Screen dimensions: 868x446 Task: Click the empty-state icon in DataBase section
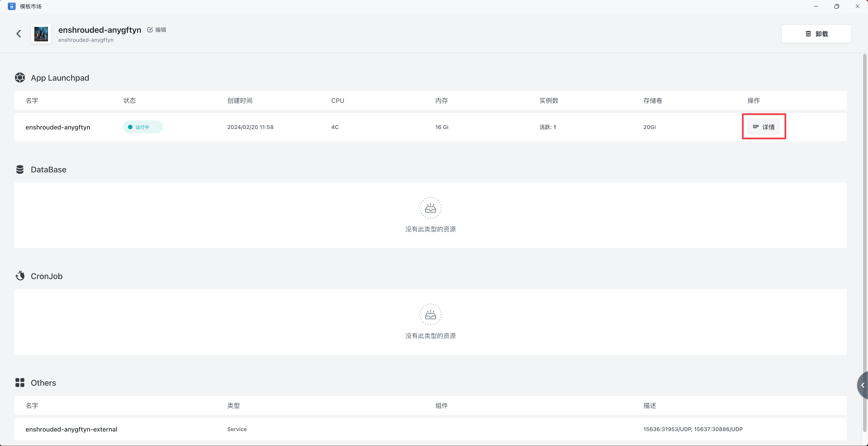coord(430,208)
